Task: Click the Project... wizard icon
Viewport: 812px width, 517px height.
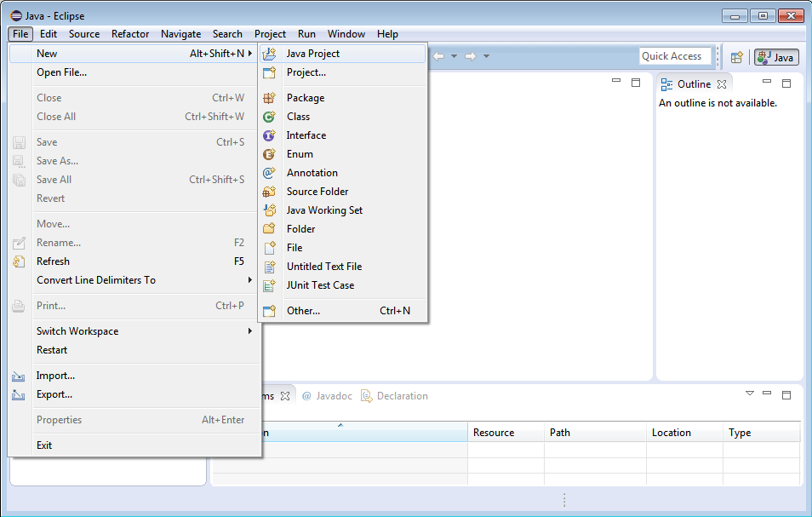Action: pyautogui.click(x=269, y=72)
